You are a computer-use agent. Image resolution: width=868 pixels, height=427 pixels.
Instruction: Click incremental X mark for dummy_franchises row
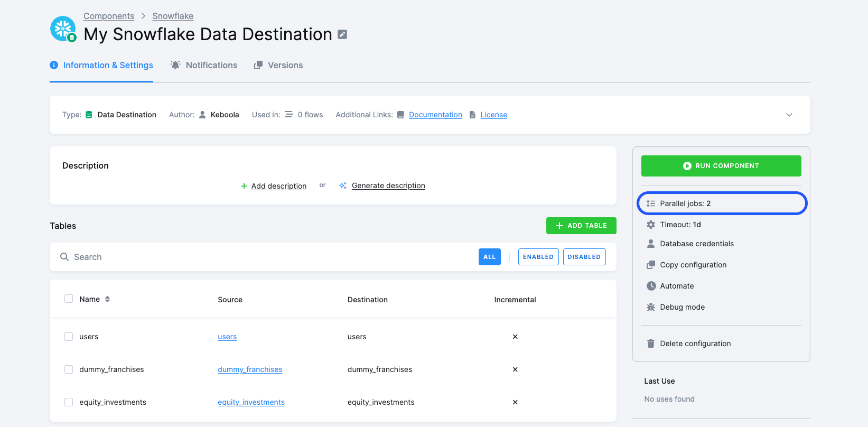(x=515, y=369)
